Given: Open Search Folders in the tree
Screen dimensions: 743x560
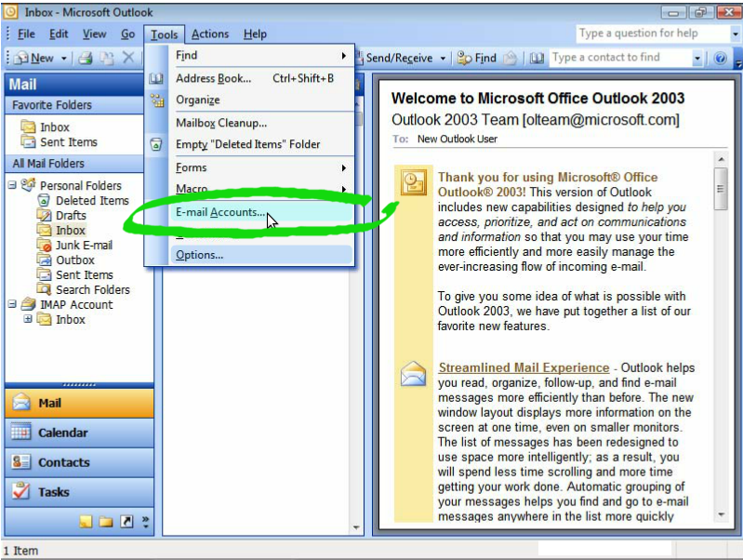Looking at the screenshot, I should [92, 289].
